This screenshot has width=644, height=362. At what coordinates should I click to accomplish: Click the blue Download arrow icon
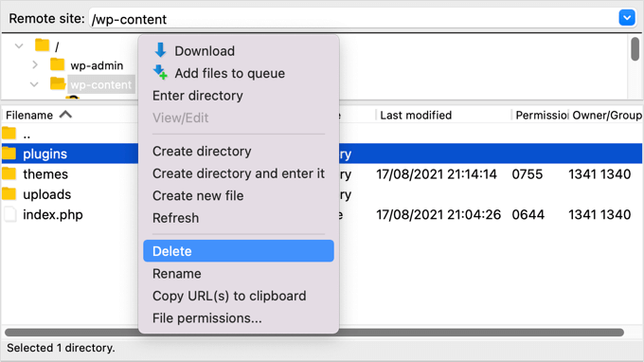point(160,50)
